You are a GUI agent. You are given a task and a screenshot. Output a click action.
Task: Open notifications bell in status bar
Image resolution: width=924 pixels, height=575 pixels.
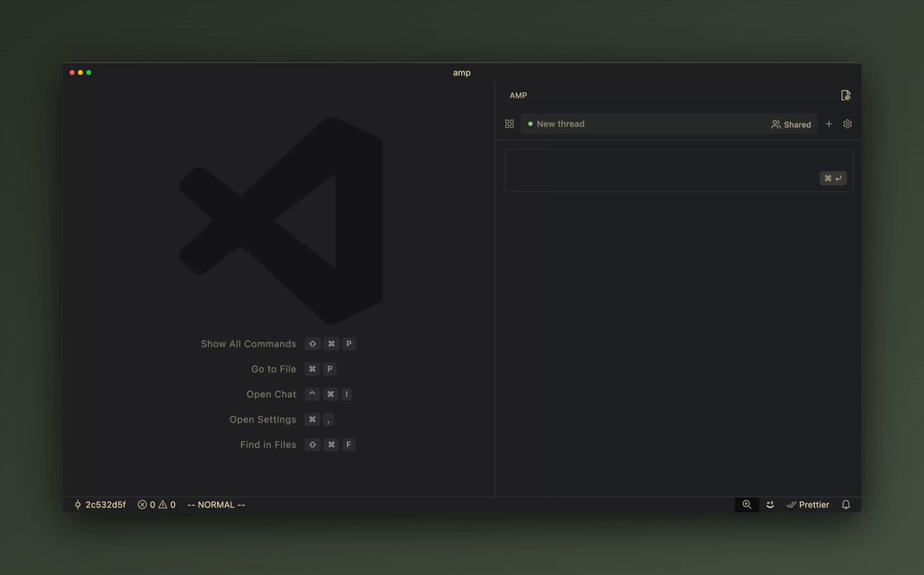[846, 505]
